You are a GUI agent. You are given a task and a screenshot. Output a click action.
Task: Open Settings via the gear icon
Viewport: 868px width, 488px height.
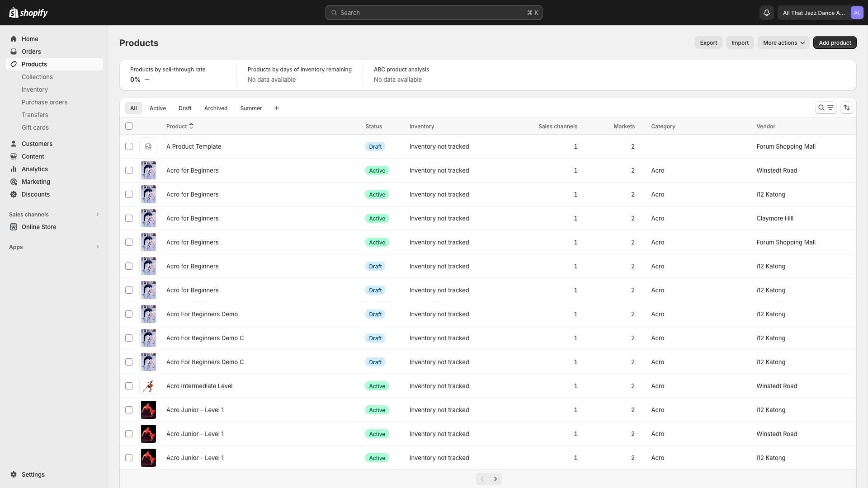14,474
